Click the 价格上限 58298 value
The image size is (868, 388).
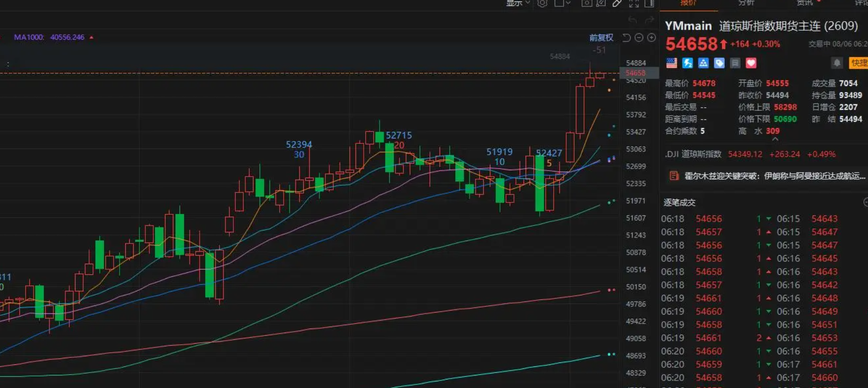[785, 107]
